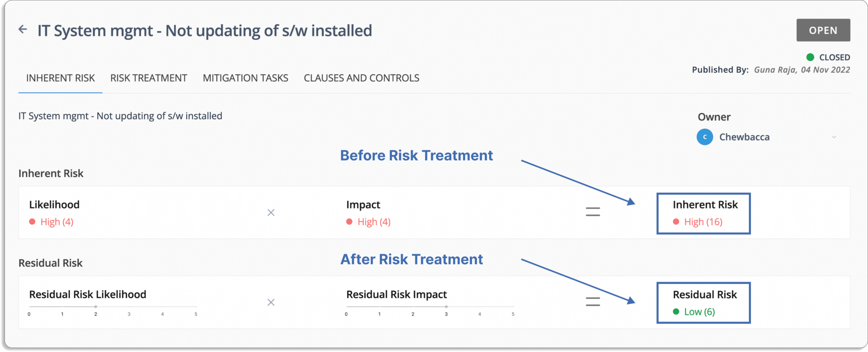Click Chewbacca owner name

[x=744, y=137]
